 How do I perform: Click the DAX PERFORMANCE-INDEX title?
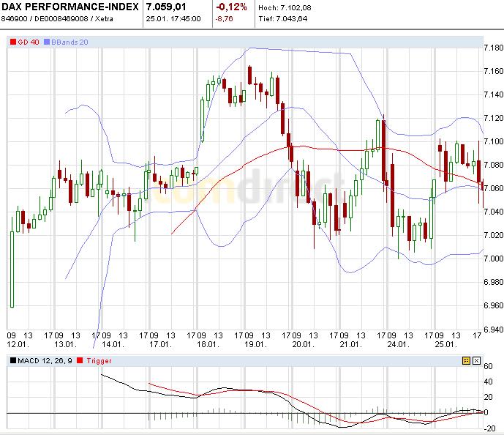tap(70, 7)
